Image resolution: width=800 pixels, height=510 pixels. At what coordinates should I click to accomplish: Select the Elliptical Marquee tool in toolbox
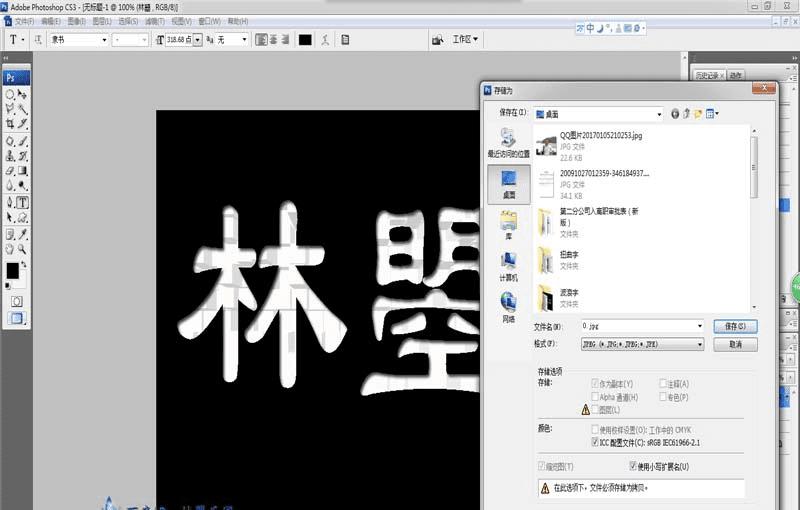pos(10,94)
